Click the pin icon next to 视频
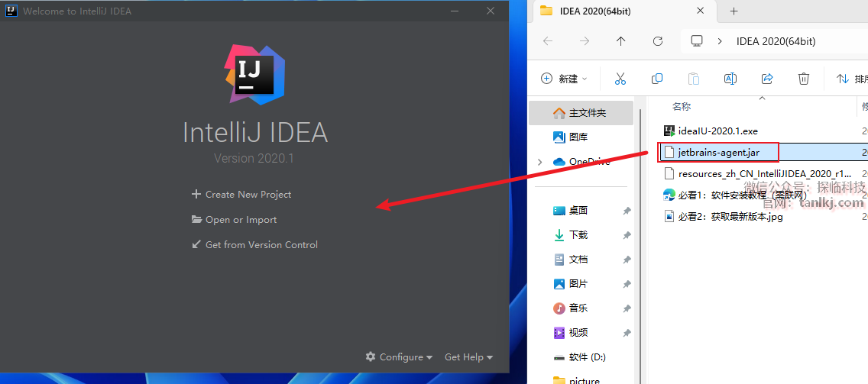 click(627, 333)
